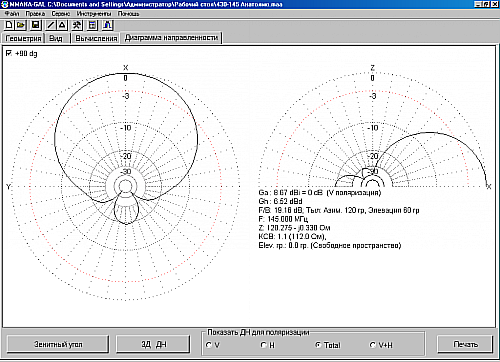Screen dimensions: 500x362
Task: Close the MMANA-GAL window
Action: coord(494,4)
